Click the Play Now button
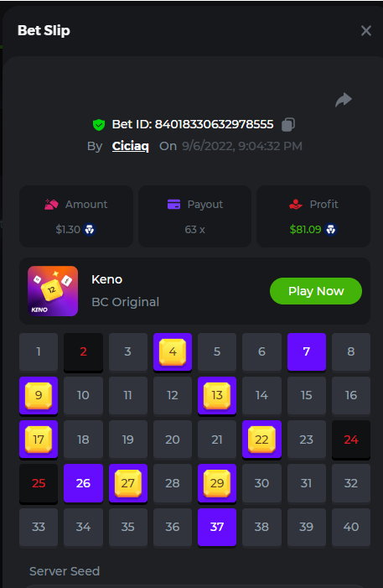Screen dimensions: 383x588 click(316, 291)
